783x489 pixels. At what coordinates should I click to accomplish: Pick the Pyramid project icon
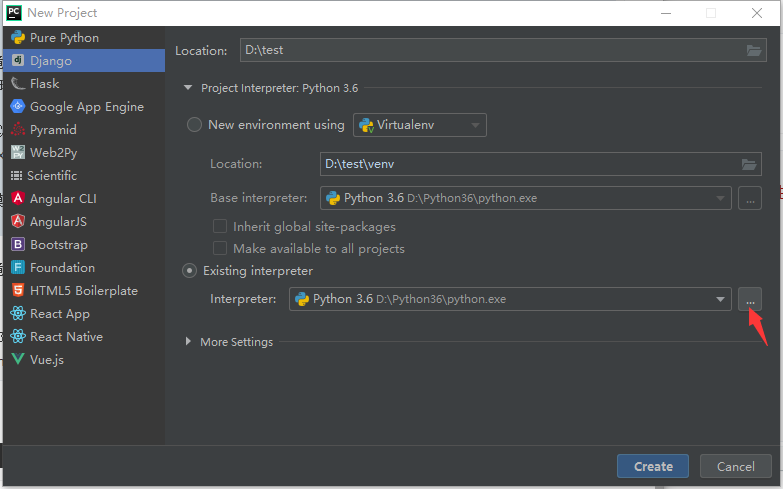pos(18,130)
